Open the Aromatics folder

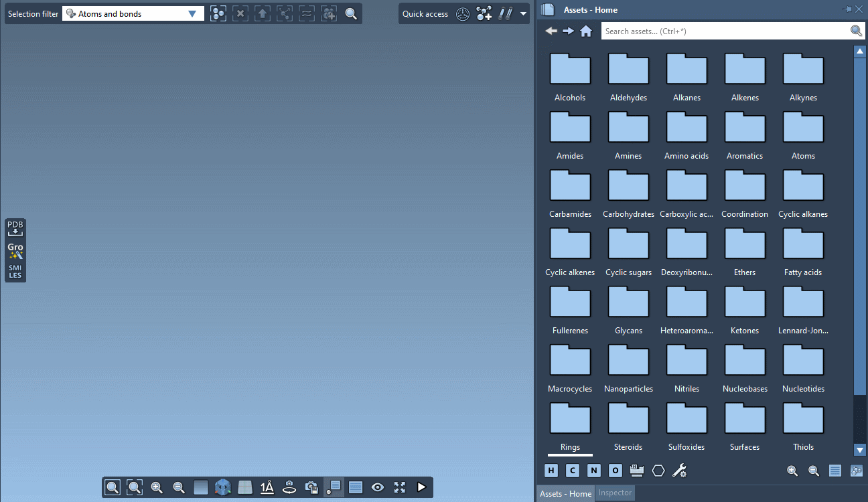coord(745,134)
